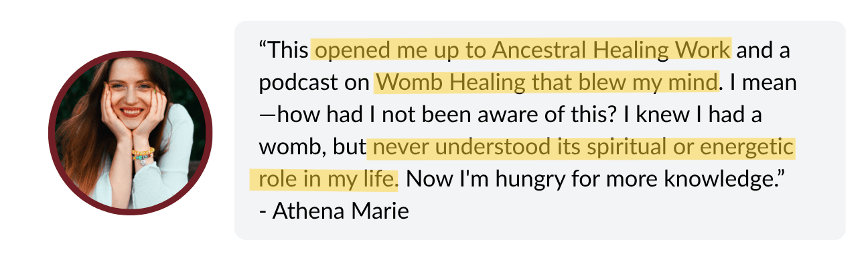
Task: Select highlighted 'Womb Healing that blew my mind'
Action: [x=547, y=83]
